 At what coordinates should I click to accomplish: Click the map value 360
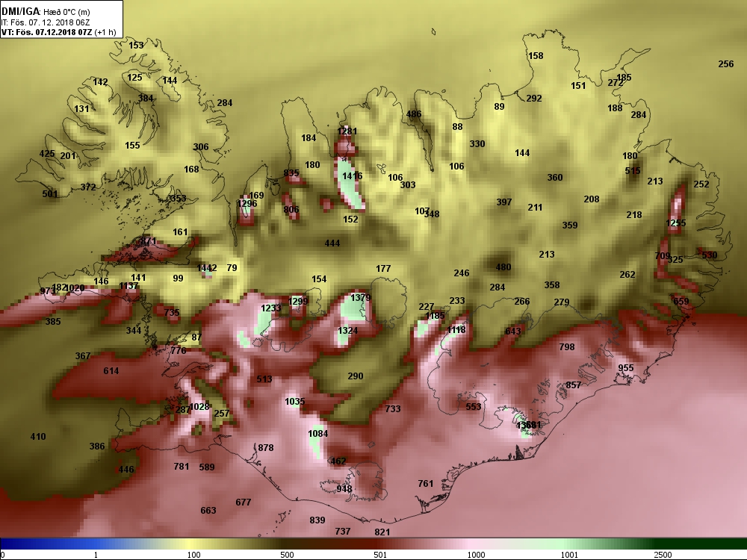[x=555, y=178]
